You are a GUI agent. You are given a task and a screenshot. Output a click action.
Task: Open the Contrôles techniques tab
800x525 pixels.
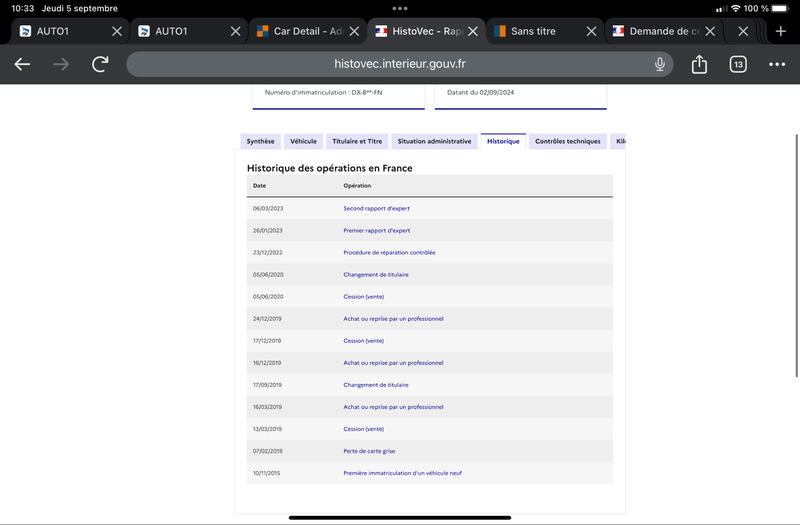(567, 141)
